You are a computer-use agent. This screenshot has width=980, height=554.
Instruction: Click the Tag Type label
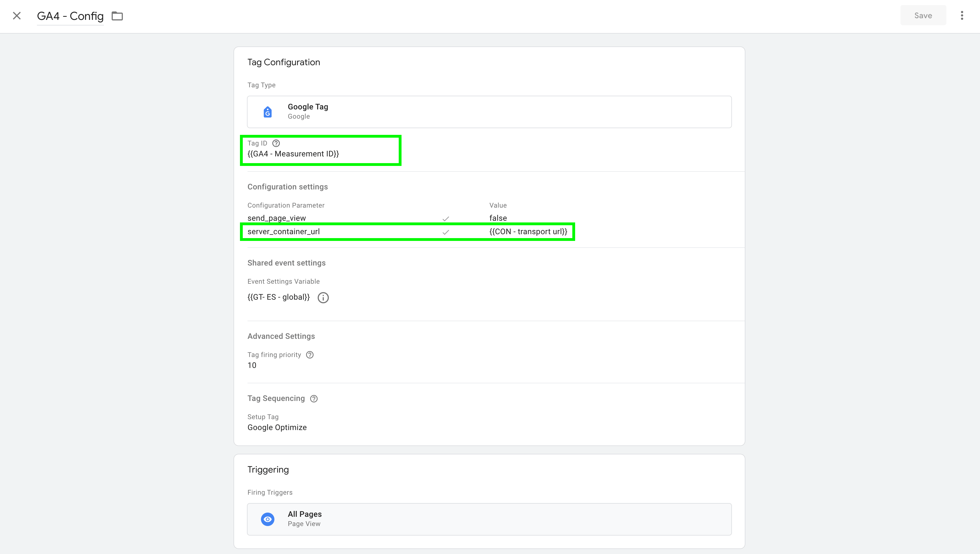261,85
